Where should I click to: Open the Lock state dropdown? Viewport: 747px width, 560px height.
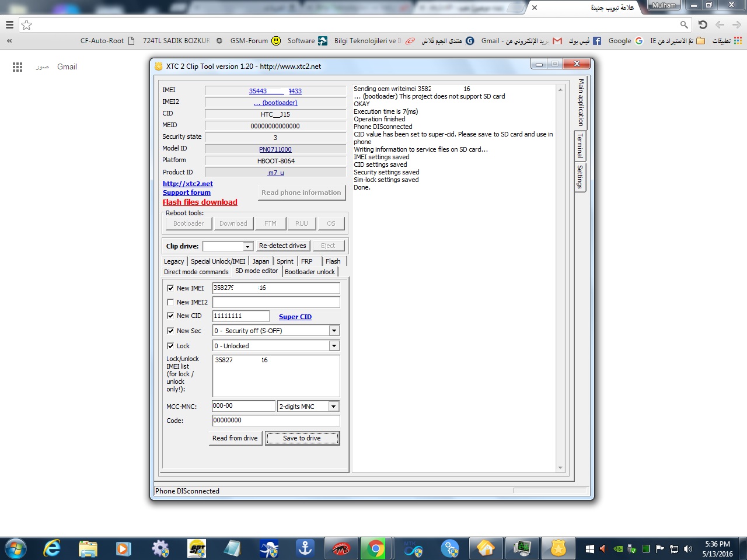[x=334, y=346]
